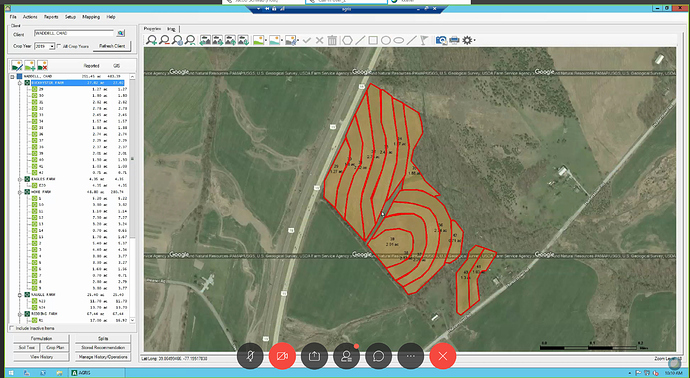
Task: Click the zoom out magnifier tool
Action: point(165,40)
